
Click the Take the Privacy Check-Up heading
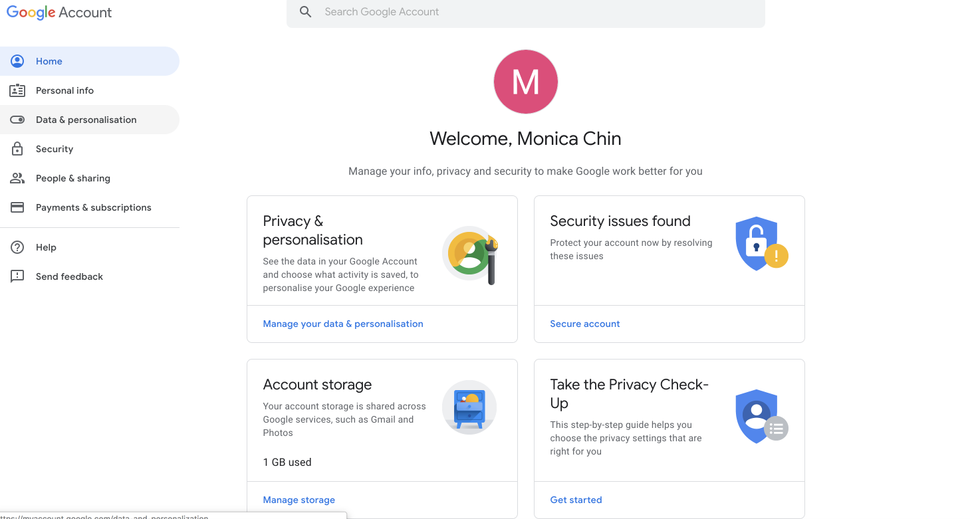(x=629, y=393)
